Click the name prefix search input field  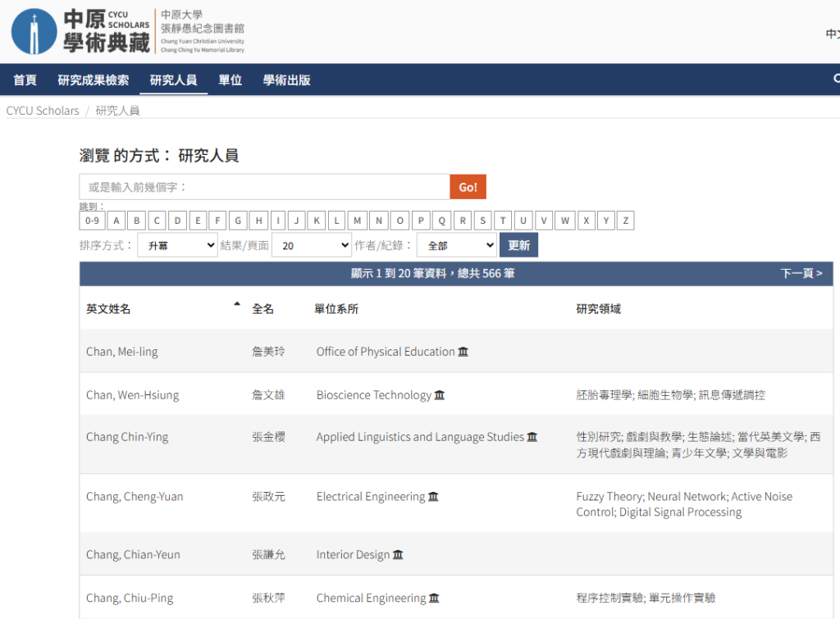point(264,187)
